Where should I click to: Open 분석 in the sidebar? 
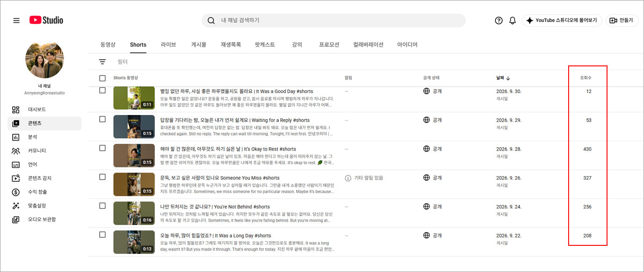point(44,137)
